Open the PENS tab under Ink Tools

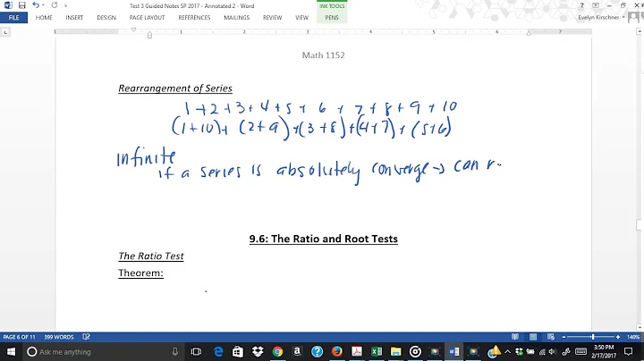(332, 18)
